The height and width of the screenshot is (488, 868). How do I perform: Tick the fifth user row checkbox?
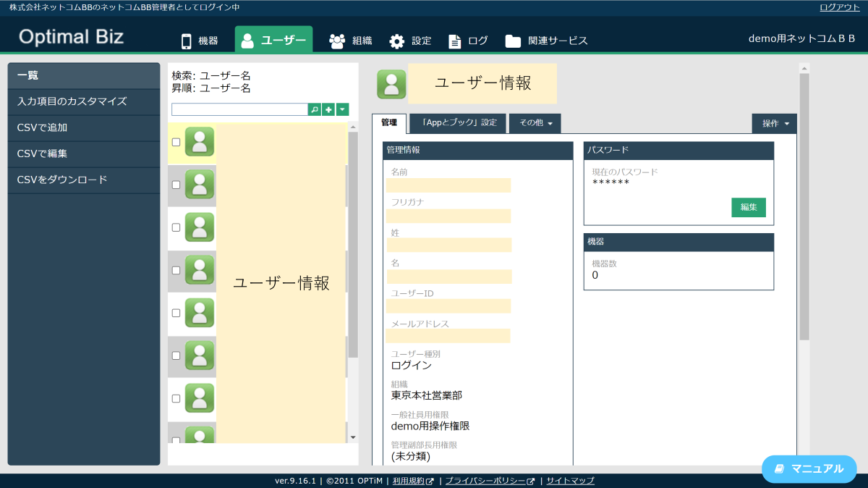[x=176, y=313]
